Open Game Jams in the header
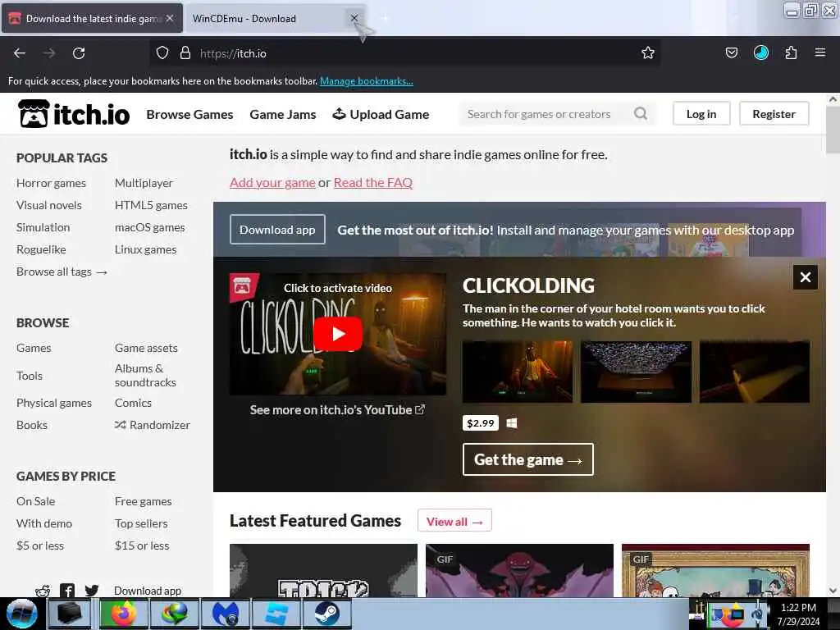This screenshot has height=630, width=840. pos(283,114)
